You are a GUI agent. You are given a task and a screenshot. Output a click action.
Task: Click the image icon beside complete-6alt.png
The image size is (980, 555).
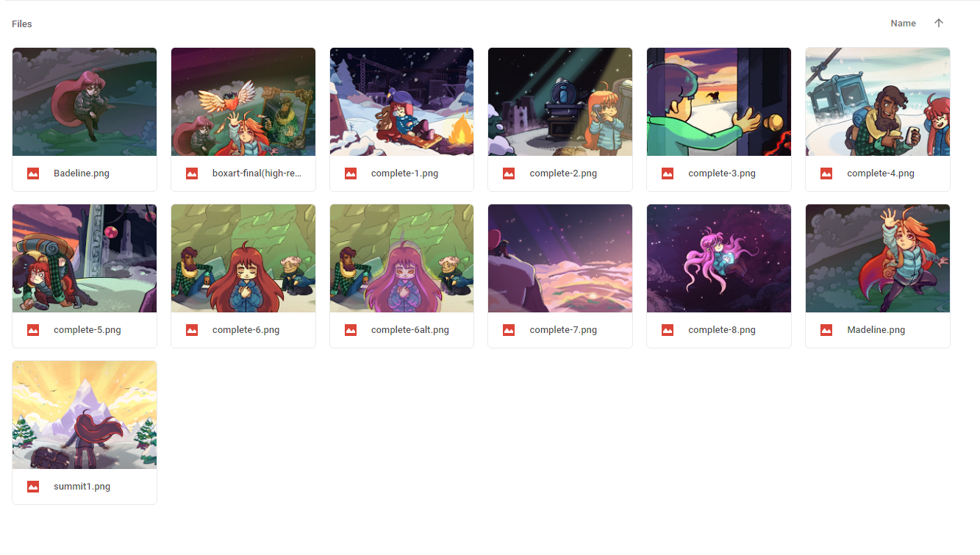point(351,330)
